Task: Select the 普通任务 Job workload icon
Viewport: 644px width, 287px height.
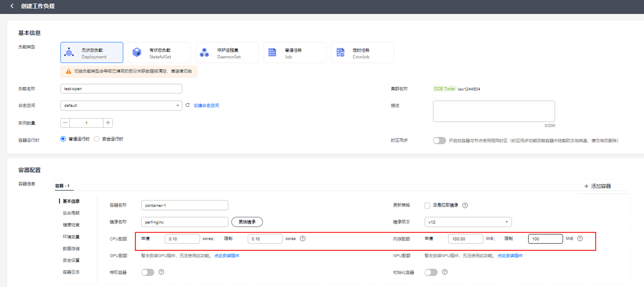Action: click(x=272, y=52)
